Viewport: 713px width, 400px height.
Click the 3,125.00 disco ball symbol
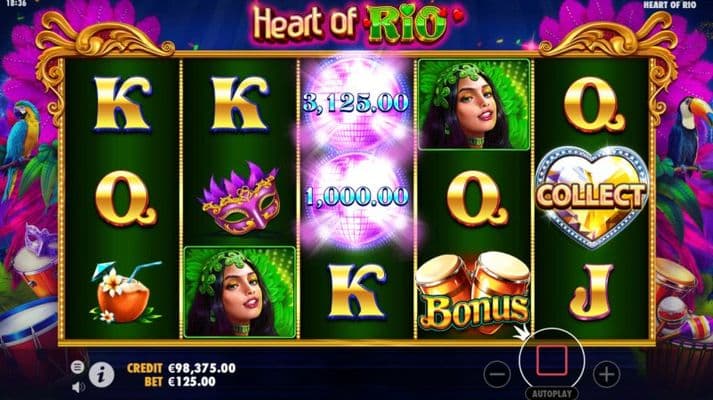pyautogui.click(x=356, y=104)
